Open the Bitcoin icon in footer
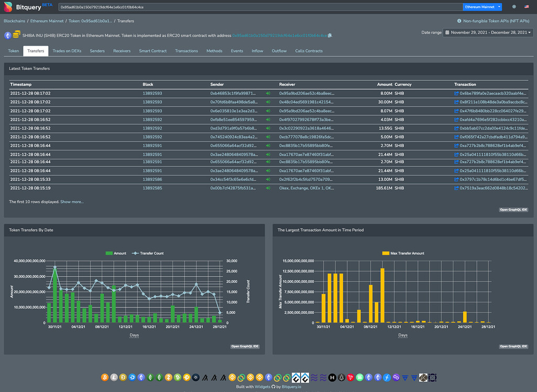This screenshot has width=537, height=392. point(104,377)
